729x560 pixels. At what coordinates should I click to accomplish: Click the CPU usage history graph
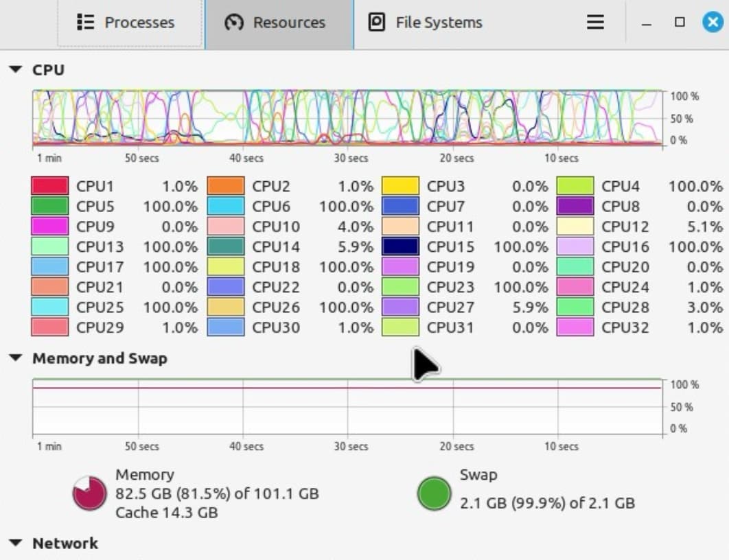tap(347, 118)
